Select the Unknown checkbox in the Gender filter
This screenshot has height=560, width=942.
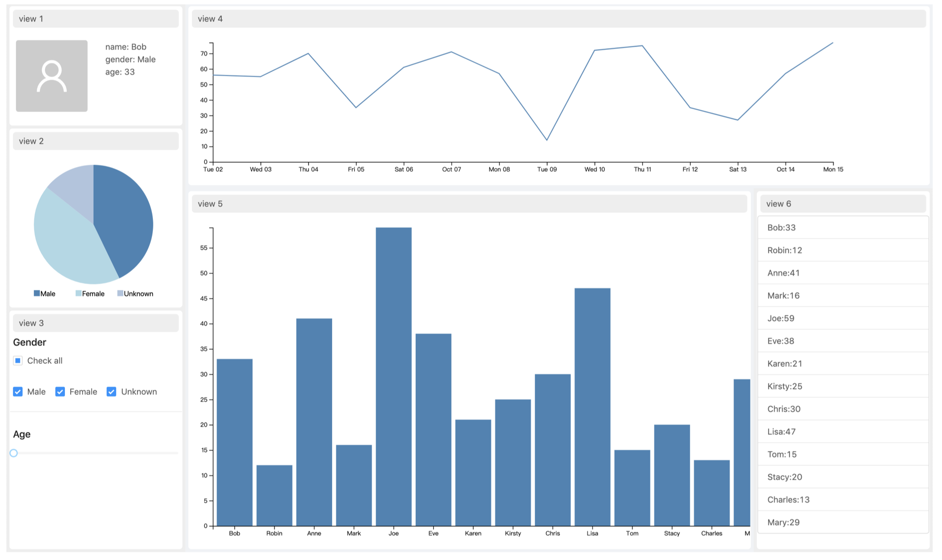coord(112,391)
